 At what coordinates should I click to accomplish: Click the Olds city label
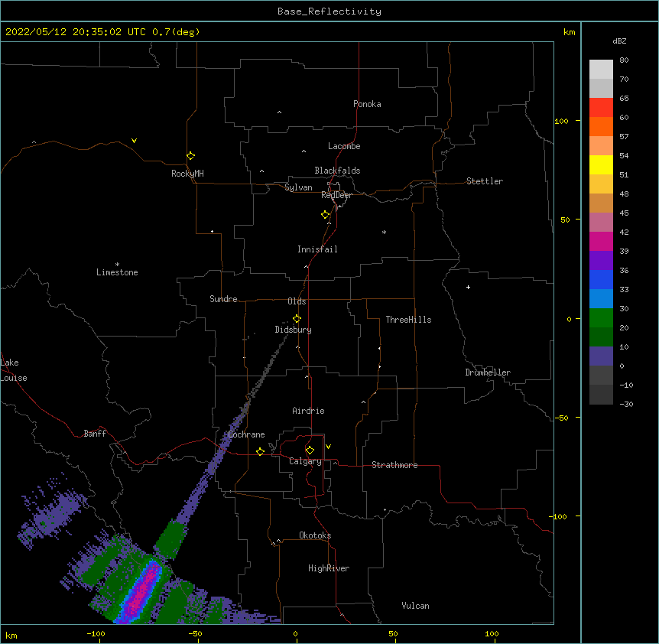pyautogui.click(x=297, y=301)
